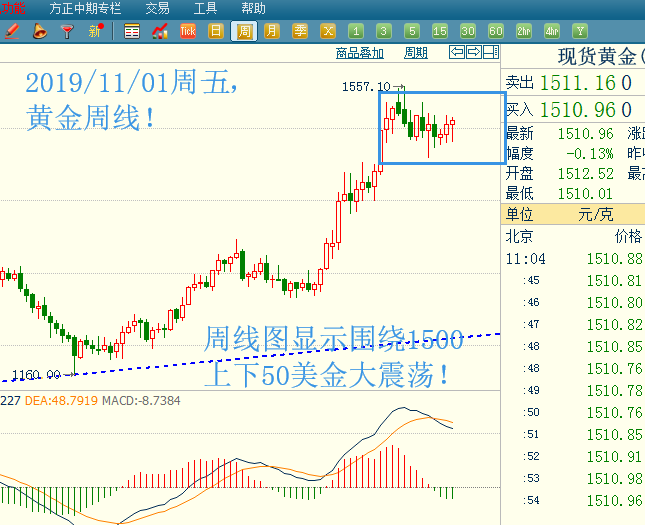This screenshot has height=525, width=645.
Task: Select the 1-minute chart button
Action: [356, 31]
